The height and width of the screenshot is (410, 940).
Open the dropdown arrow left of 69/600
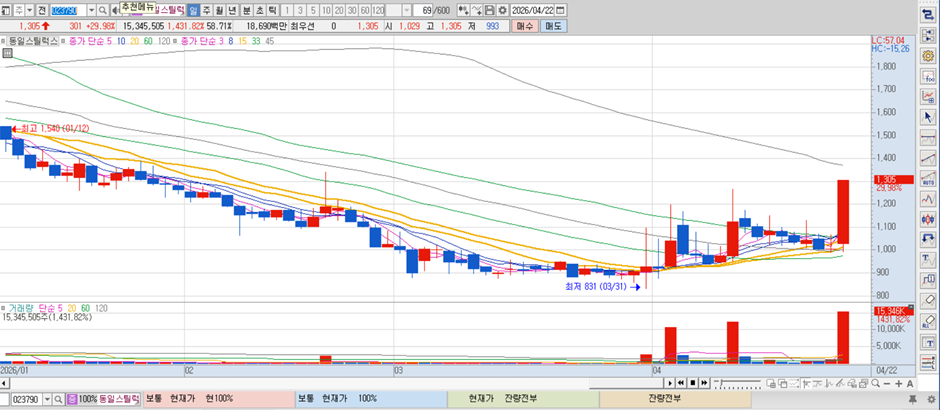(406, 10)
